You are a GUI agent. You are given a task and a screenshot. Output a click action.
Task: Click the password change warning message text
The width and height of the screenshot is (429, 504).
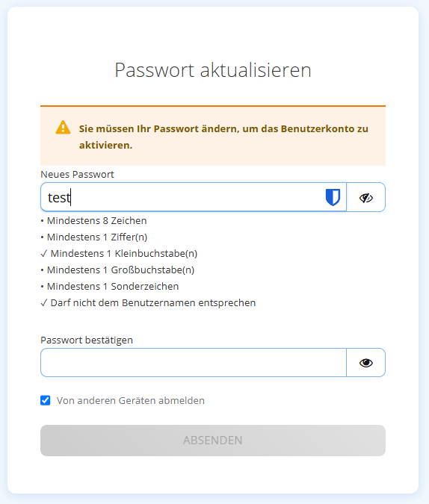(x=223, y=137)
